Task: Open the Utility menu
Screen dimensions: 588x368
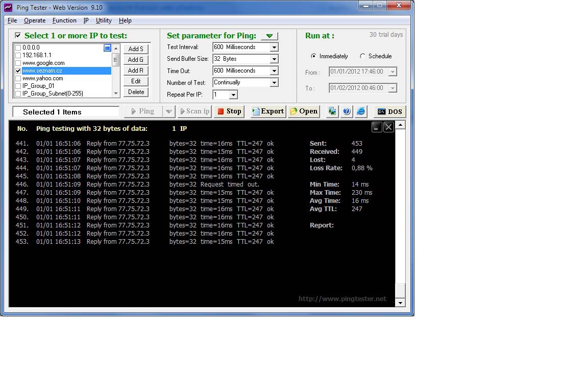Action: (x=104, y=20)
